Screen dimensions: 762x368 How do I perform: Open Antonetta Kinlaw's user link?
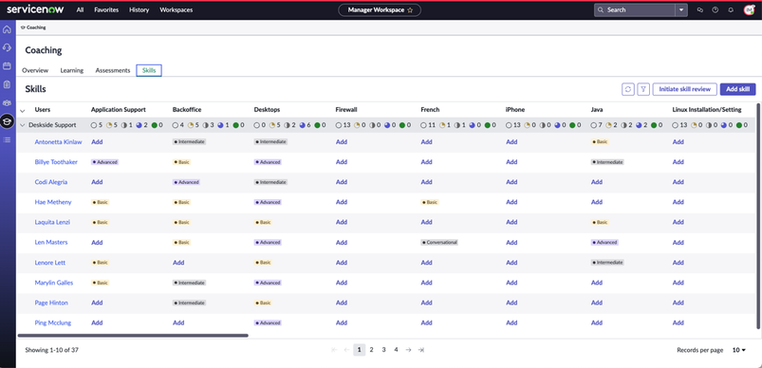tap(58, 142)
